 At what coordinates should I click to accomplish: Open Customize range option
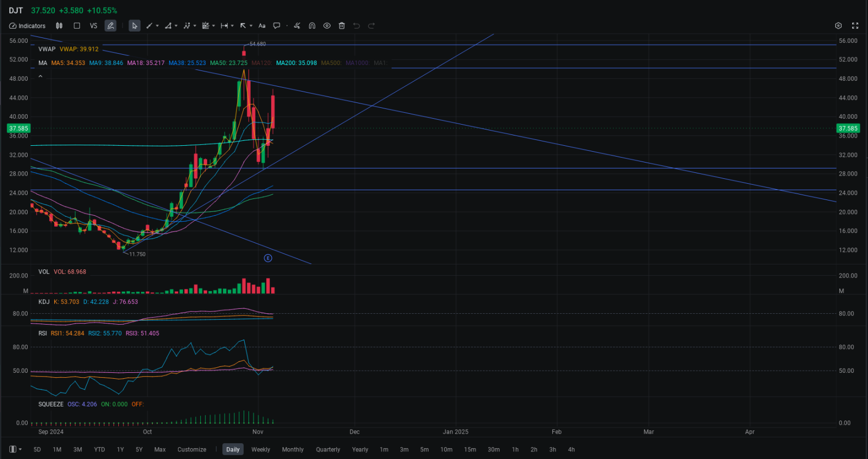point(192,449)
